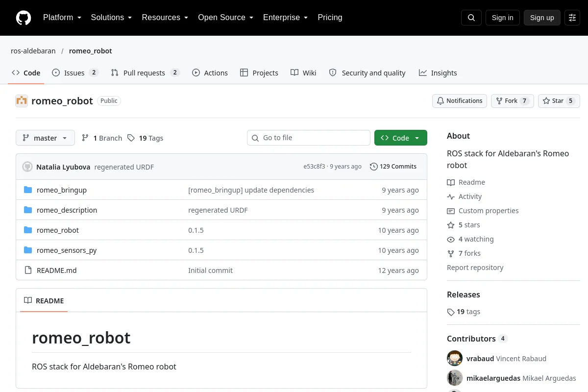588x392 pixels.
Task: Click the Activity pulse icon
Action: [x=451, y=196]
